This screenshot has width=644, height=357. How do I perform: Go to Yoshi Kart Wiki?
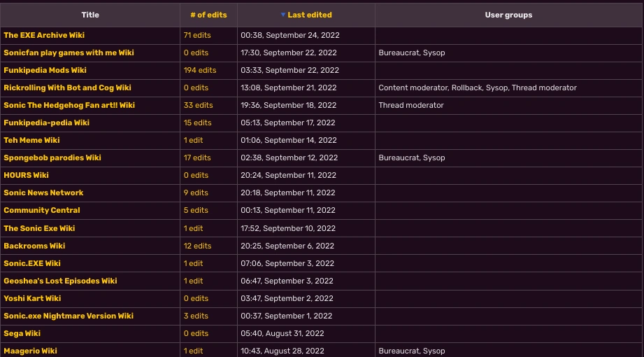[x=32, y=298]
